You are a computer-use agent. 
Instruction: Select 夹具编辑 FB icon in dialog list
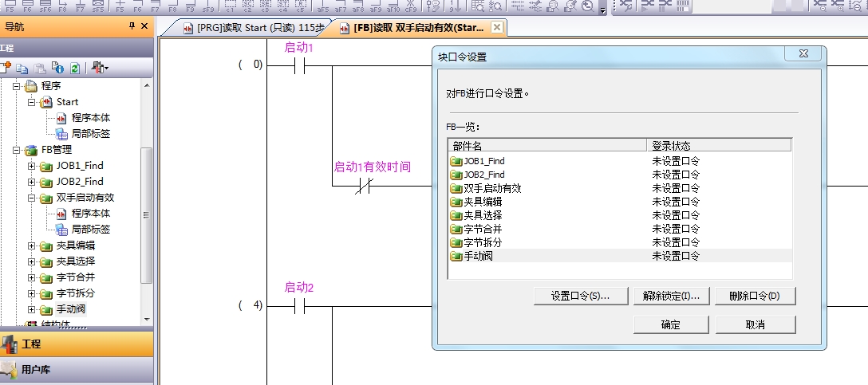[456, 202]
